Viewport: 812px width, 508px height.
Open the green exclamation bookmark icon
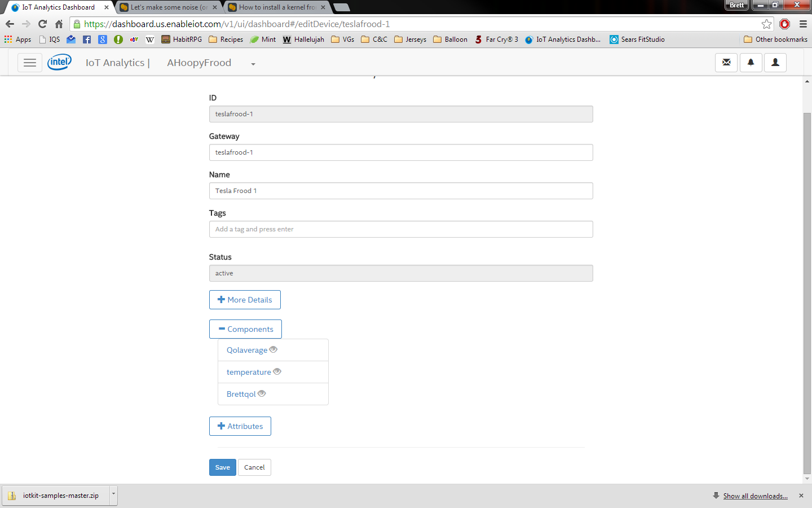point(118,40)
